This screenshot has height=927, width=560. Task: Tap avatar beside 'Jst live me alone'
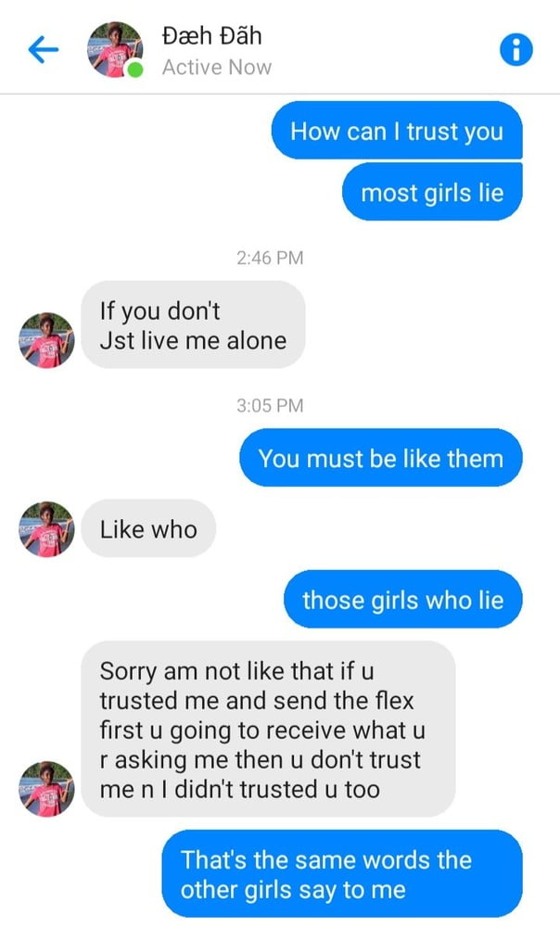[x=46, y=340]
